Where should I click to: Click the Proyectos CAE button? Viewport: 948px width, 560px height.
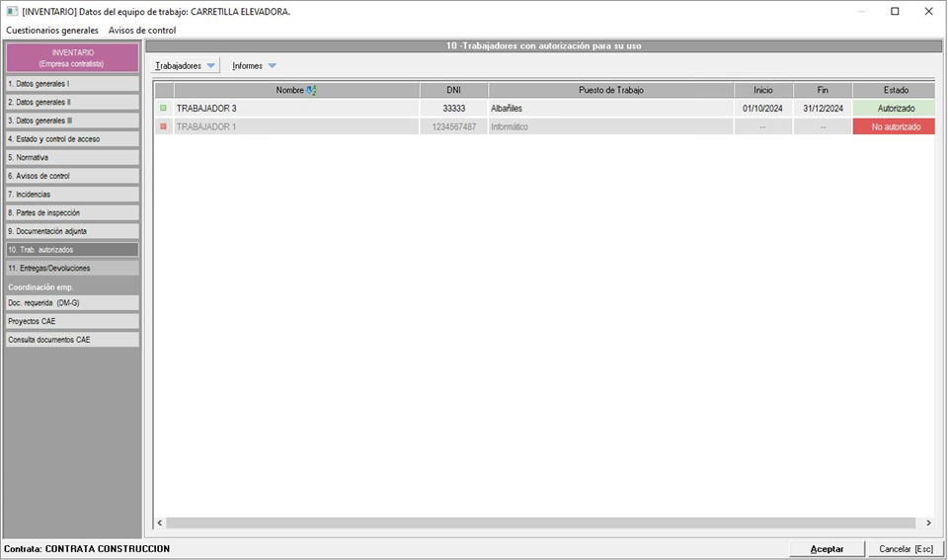pos(72,321)
